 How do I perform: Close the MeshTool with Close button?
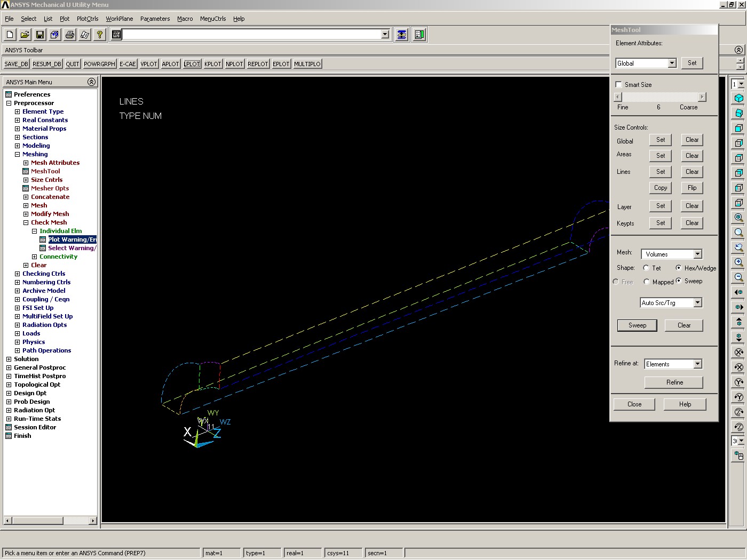[634, 404]
